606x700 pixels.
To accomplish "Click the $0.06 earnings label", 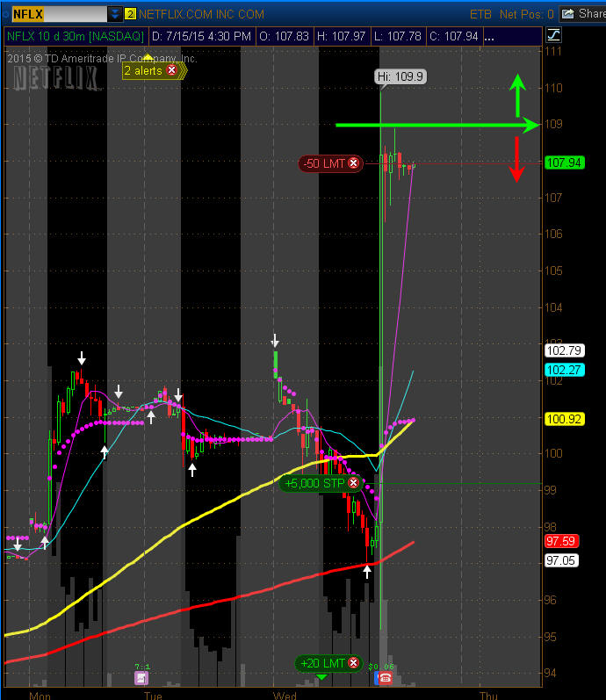I will [381, 667].
